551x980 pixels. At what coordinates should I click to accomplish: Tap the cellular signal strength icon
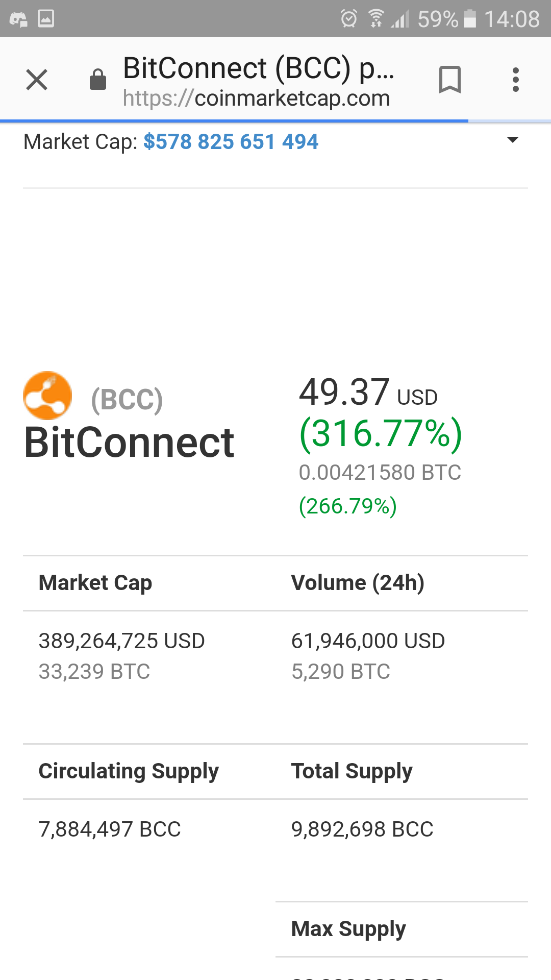click(401, 19)
